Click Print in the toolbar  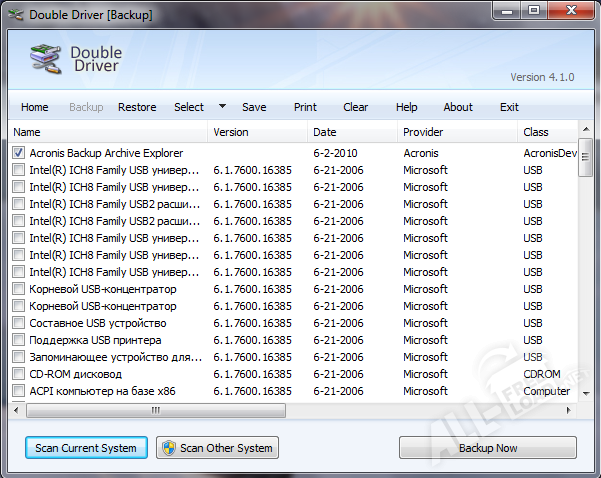click(305, 107)
